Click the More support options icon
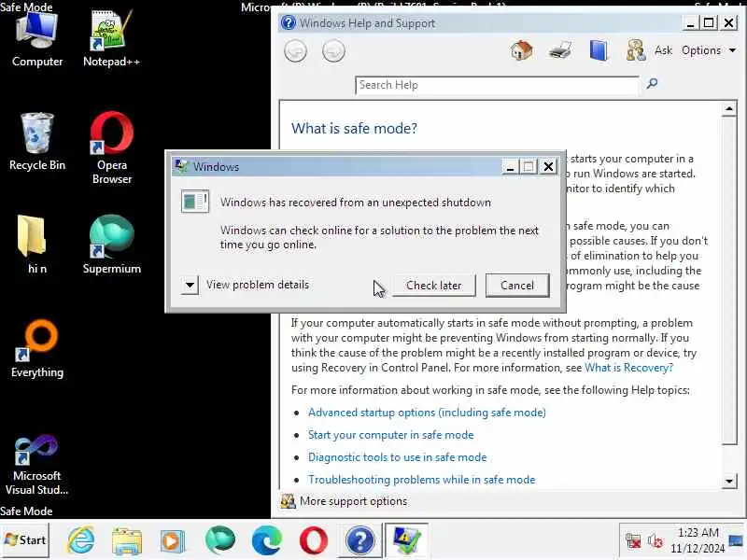This screenshot has width=747, height=560. (288, 501)
